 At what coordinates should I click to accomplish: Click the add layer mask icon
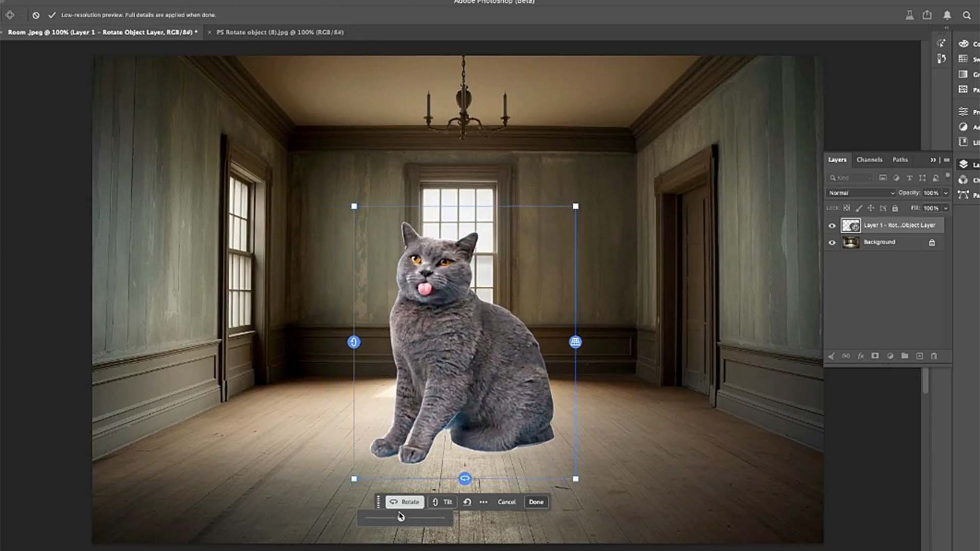pyautogui.click(x=875, y=356)
